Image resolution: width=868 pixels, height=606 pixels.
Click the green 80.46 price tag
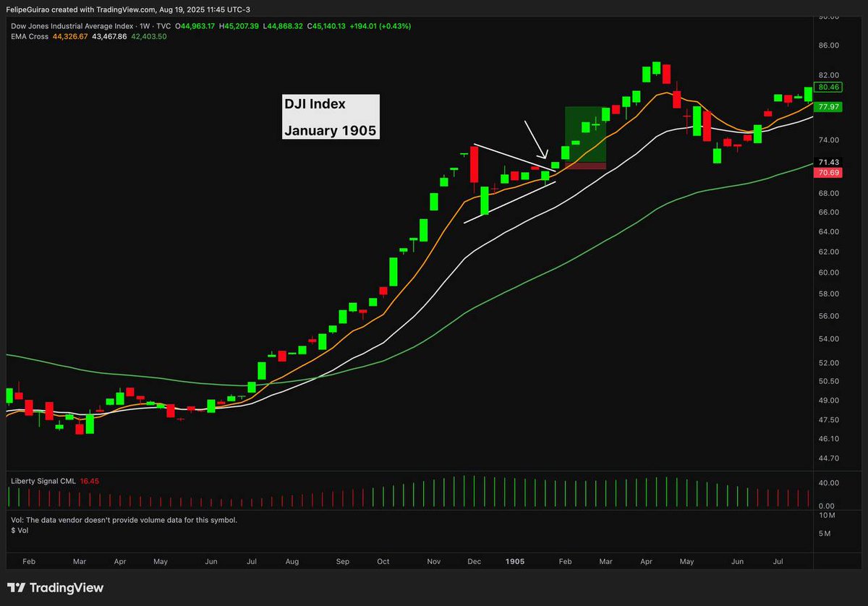click(827, 87)
